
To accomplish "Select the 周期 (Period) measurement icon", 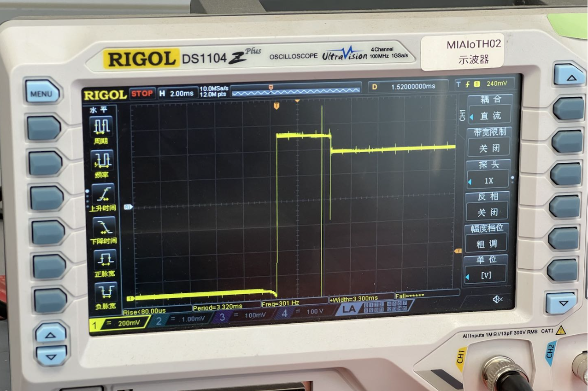I will click(101, 129).
